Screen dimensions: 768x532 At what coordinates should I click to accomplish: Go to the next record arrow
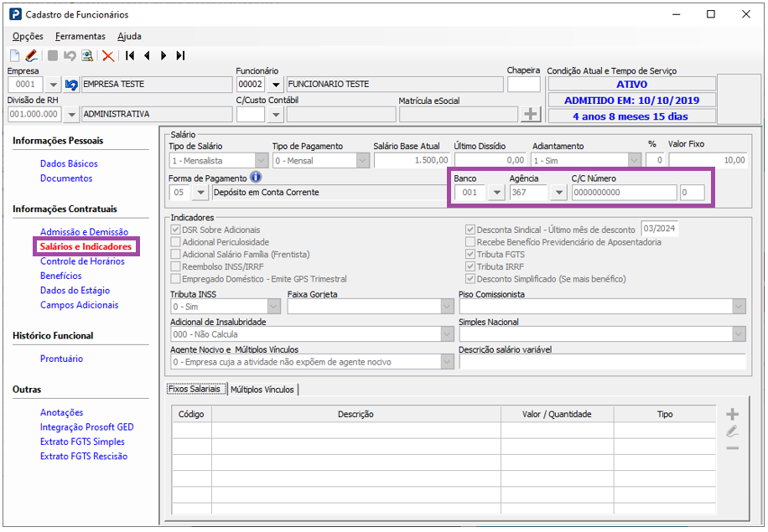tap(163, 56)
